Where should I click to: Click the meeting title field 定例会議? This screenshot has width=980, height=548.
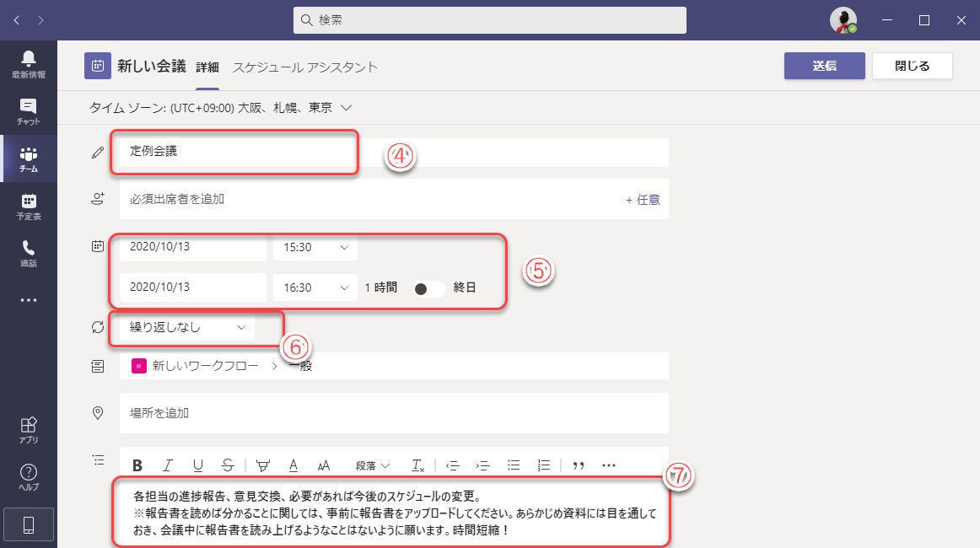[394, 152]
